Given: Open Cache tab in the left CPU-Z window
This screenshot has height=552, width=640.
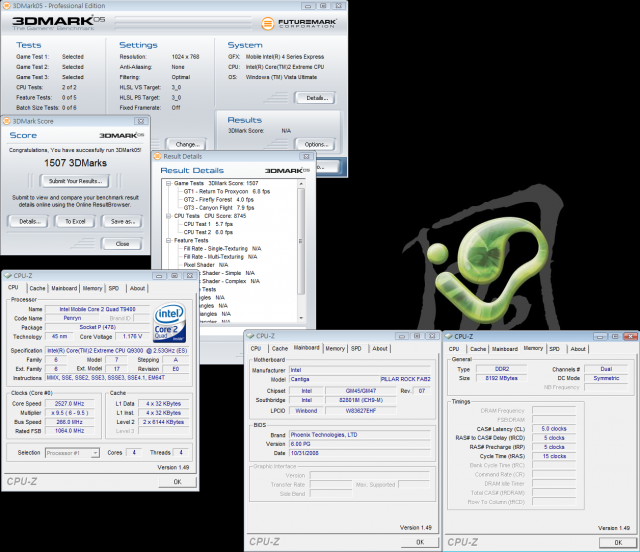Looking at the screenshot, I should [x=37, y=288].
